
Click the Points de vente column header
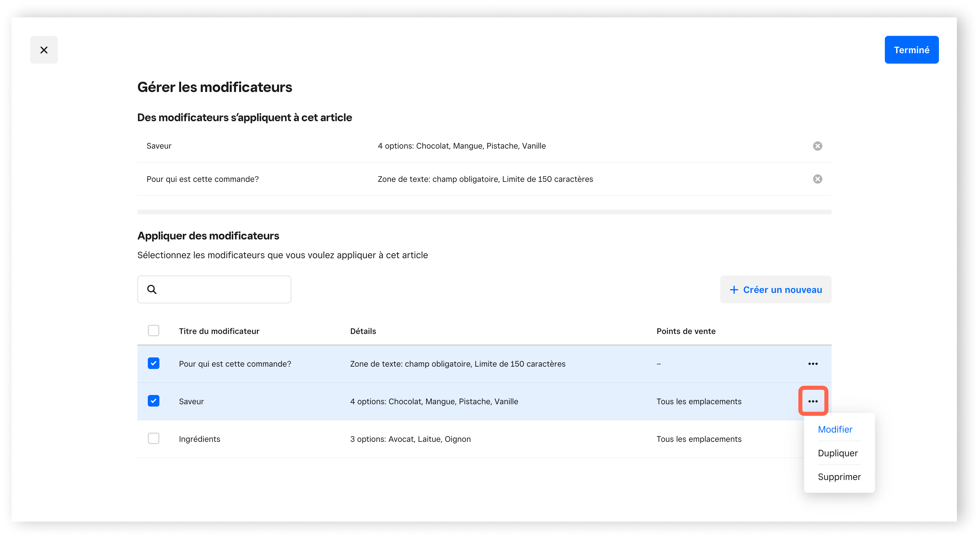pyautogui.click(x=686, y=331)
